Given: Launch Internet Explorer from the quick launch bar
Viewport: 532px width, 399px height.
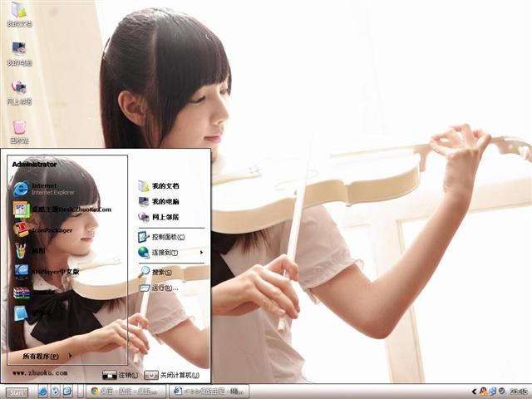Looking at the screenshot, I should coord(43,392).
